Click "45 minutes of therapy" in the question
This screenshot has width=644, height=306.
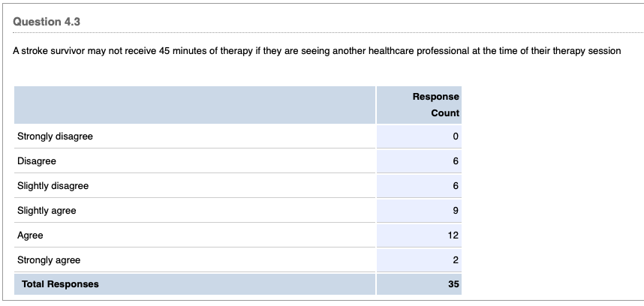click(206, 51)
